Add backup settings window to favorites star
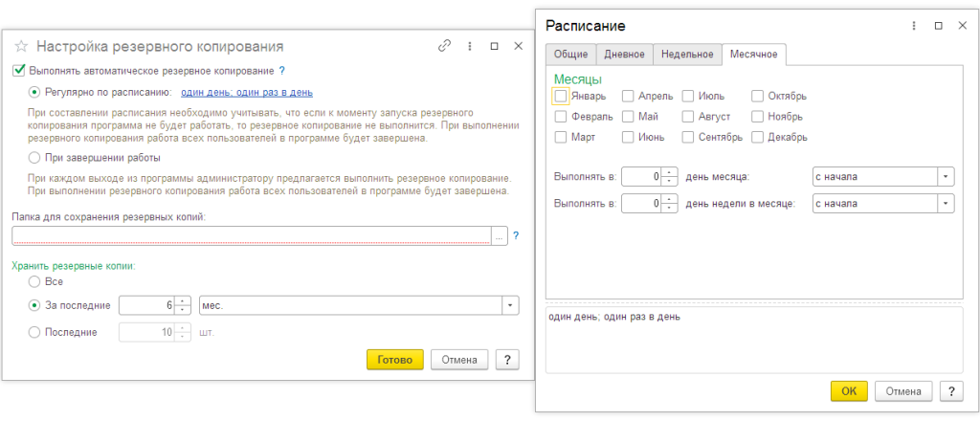Image resolution: width=980 pixels, height=421 pixels. click(x=20, y=46)
